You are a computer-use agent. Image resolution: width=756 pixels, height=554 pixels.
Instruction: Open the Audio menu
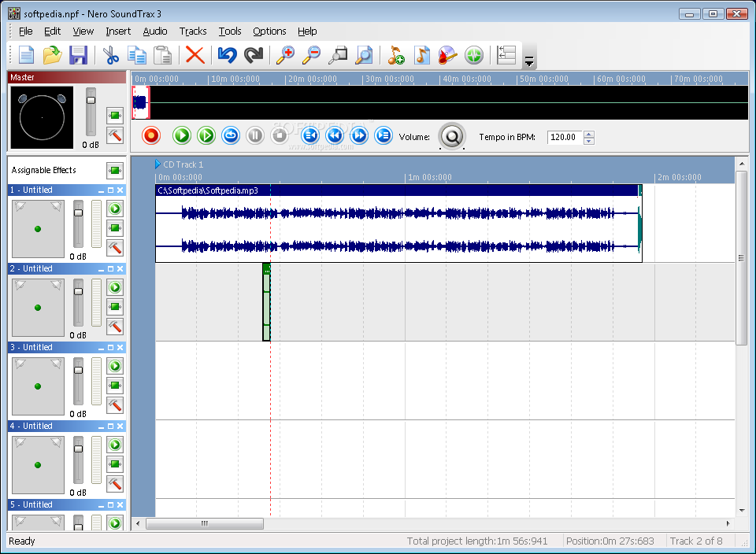click(x=155, y=31)
